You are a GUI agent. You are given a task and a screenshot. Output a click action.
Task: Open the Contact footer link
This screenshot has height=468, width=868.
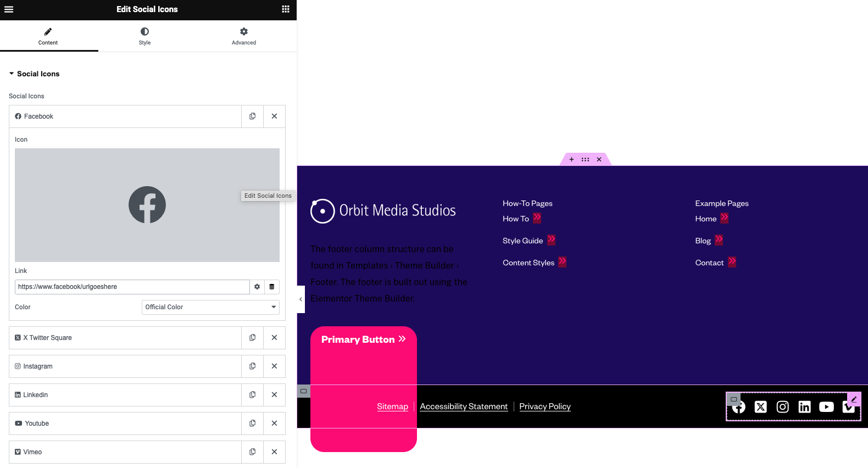[715, 263]
